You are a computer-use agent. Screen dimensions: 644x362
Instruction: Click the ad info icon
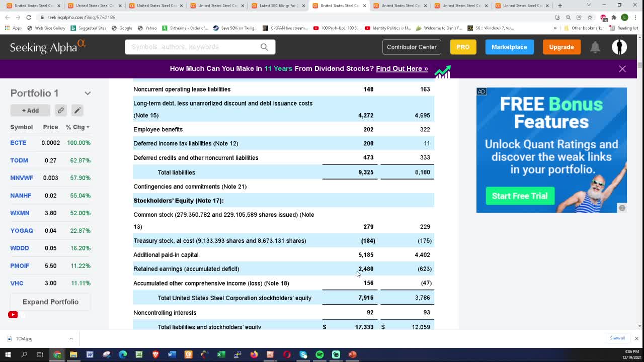point(622,208)
